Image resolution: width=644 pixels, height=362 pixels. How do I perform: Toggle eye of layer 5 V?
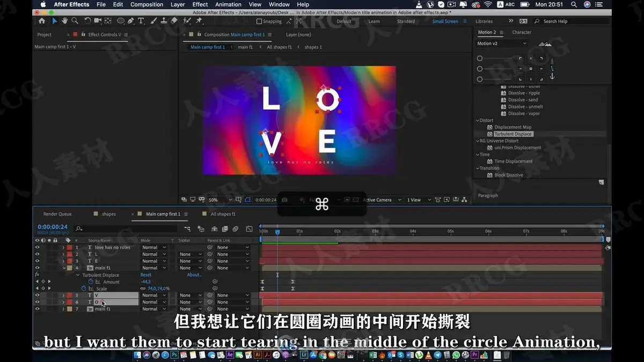(38, 295)
